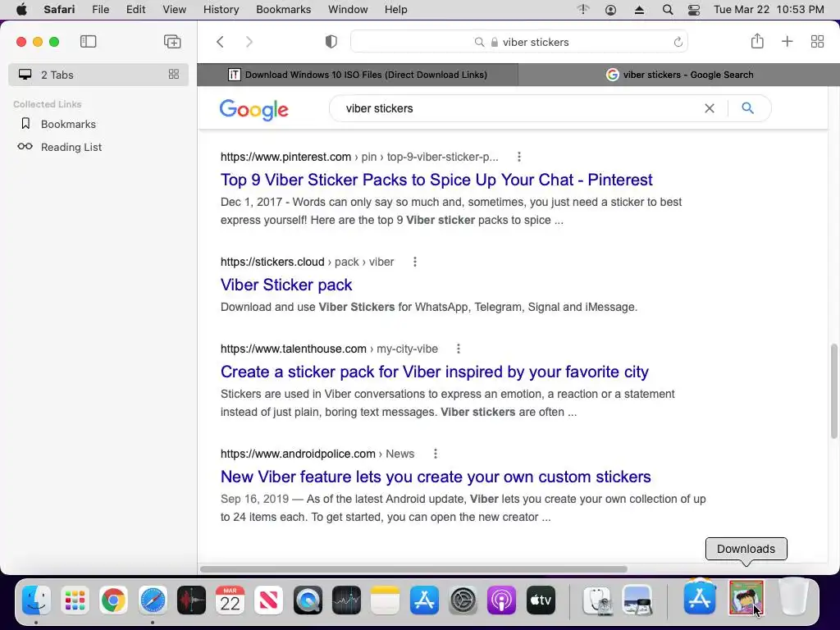
Task: Add a new tab with plus button
Action: [787, 42]
